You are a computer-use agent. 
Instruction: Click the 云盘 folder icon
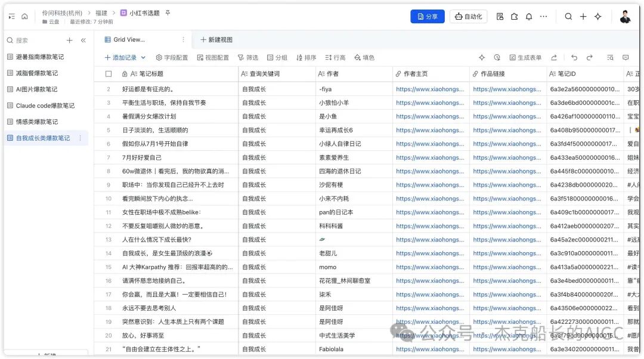click(x=44, y=22)
